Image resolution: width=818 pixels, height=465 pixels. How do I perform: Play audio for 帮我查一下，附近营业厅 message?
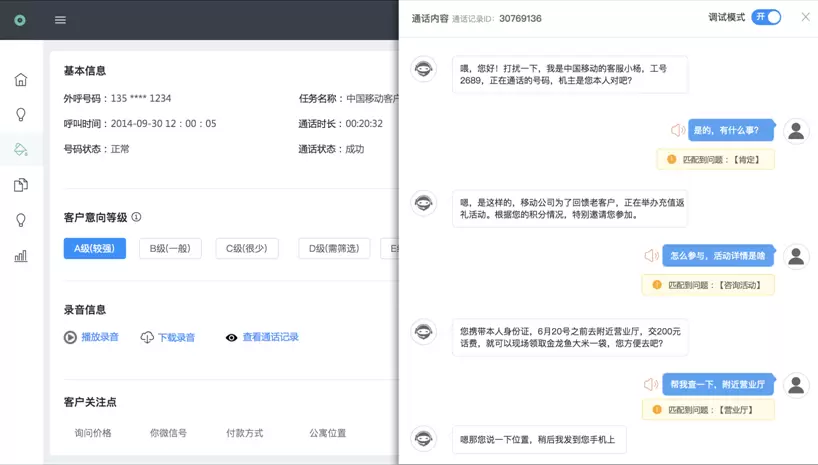651,384
